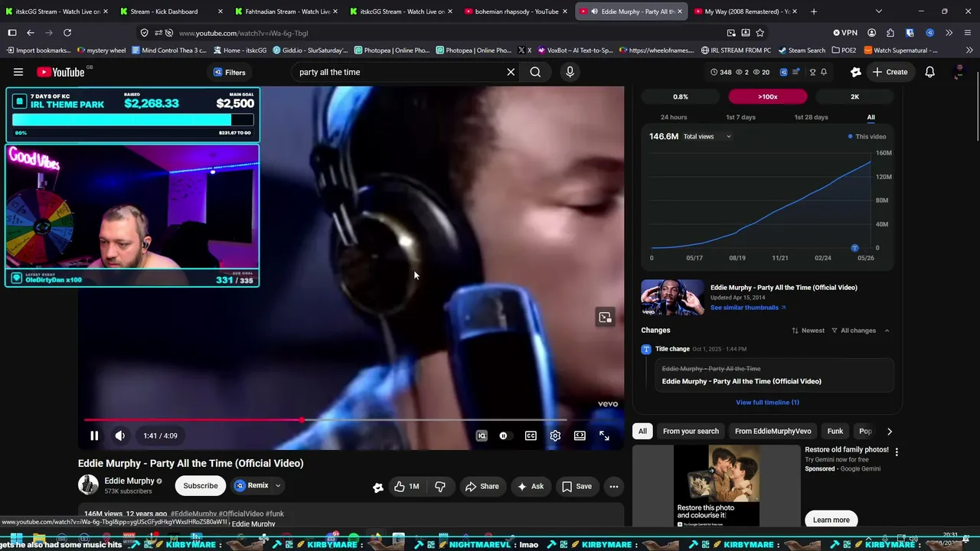Open player settings gear
980x551 pixels.
tap(555, 435)
